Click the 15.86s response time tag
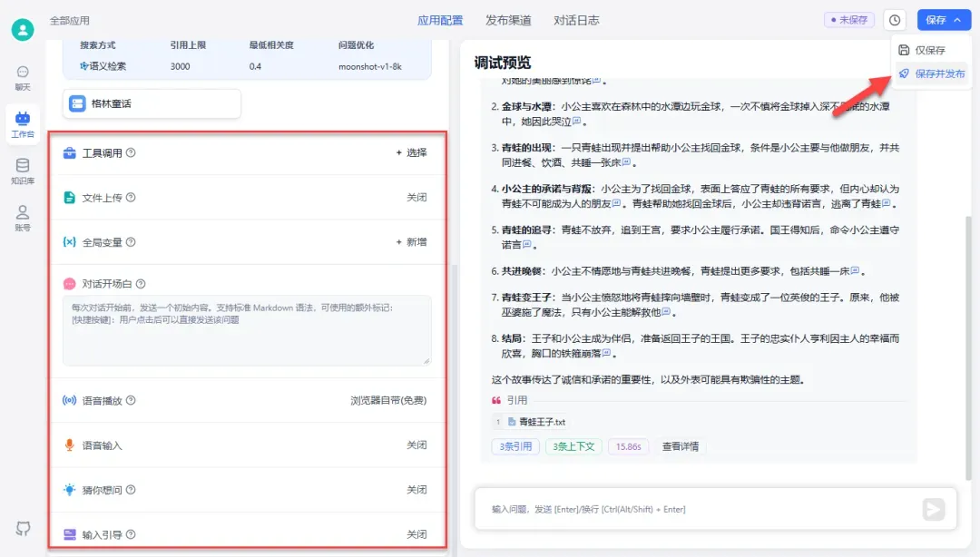This screenshot has height=557, width=980. [x=628, y=446]
